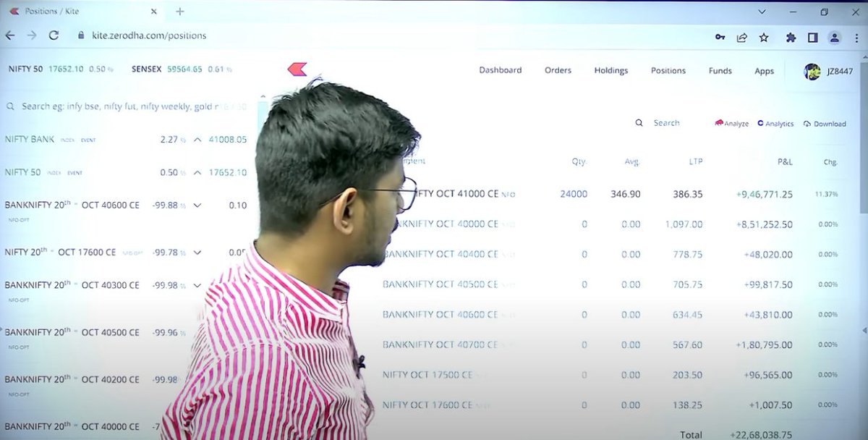Image resolution: width=868 pixels, height=440 pixels.
Task: Click the JZ8447 user ID
Action: click(x=839, y=71)
